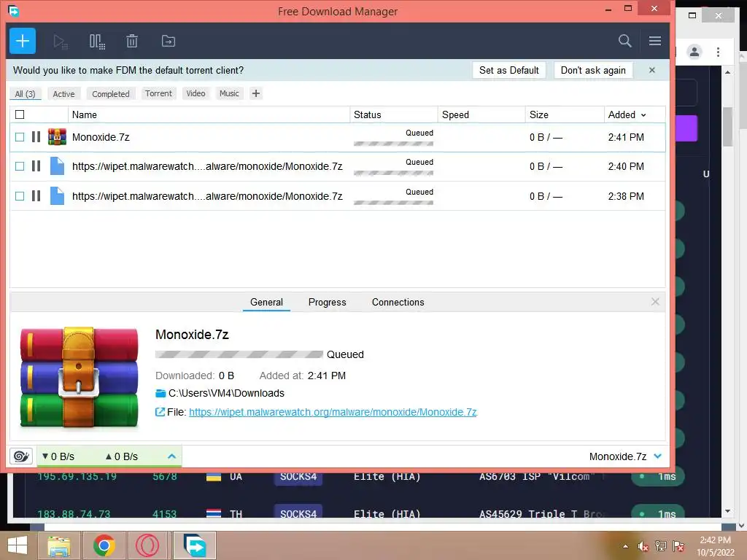The image size is (747, 560).
Task: Open the C:\Users\VM4\Downloads folder path
Action: 226,393
